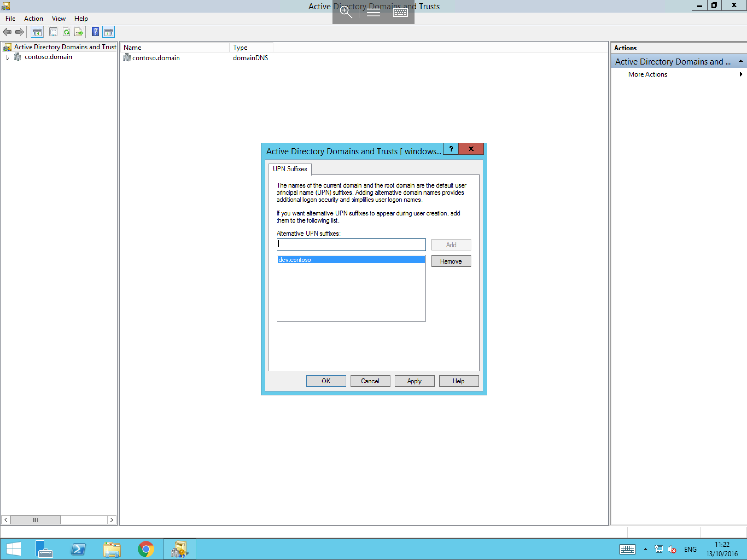Click the dialog's Help button
This screenshot has height=560, width=747.
coord(459,381)
